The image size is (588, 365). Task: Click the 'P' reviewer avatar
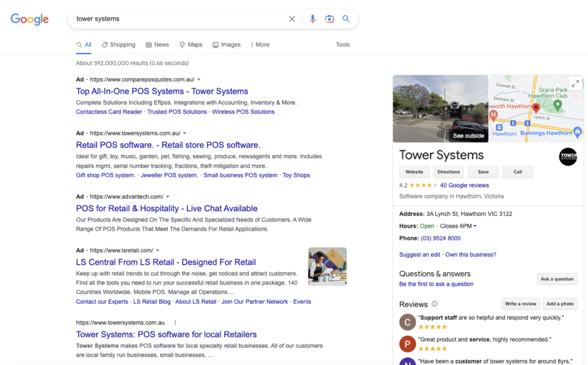click(408, 344)
